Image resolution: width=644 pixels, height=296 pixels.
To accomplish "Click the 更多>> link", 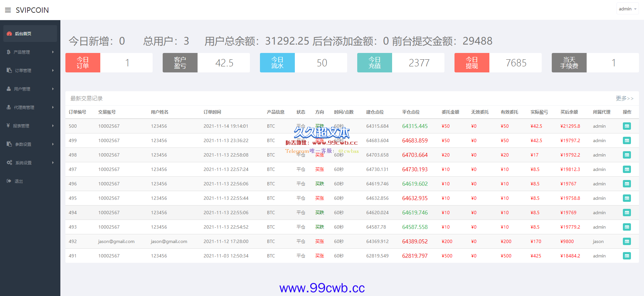I will tap(625, 98).
